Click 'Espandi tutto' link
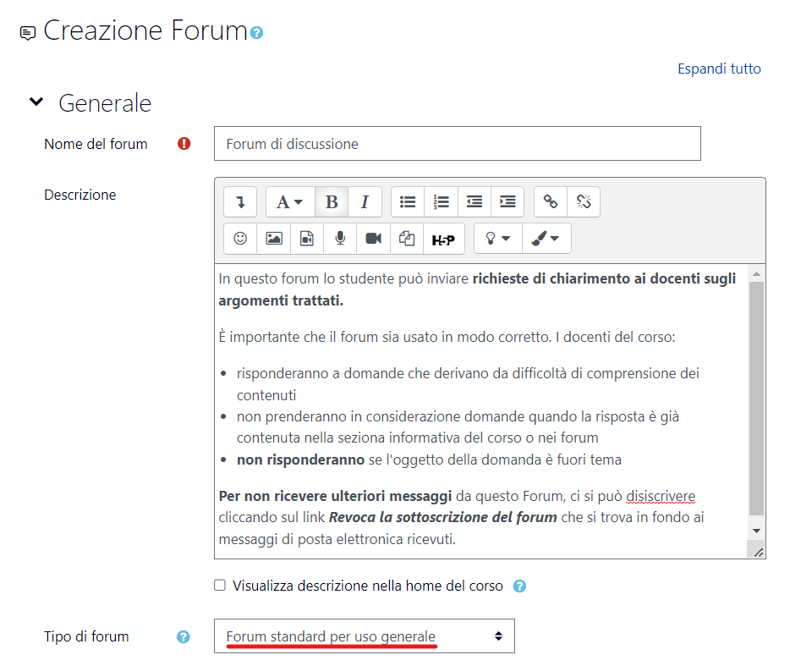Viewport: 812px width, 666px height. [719, 69]
